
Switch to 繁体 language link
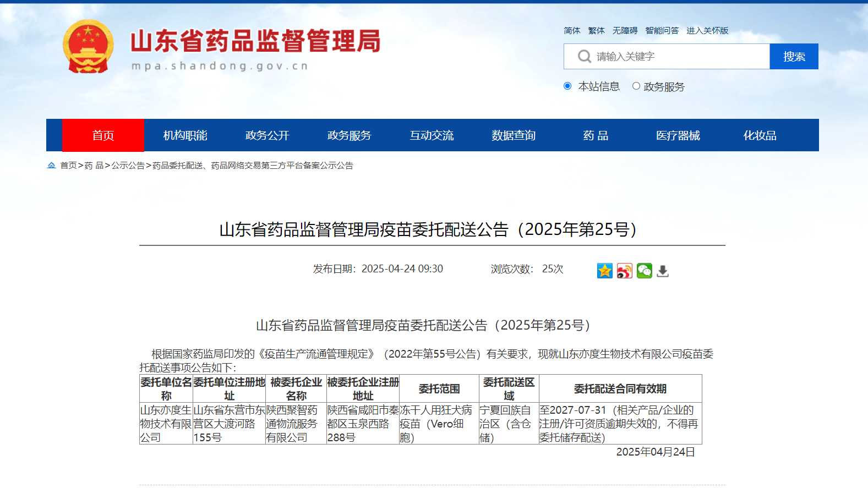coord(596,31)
